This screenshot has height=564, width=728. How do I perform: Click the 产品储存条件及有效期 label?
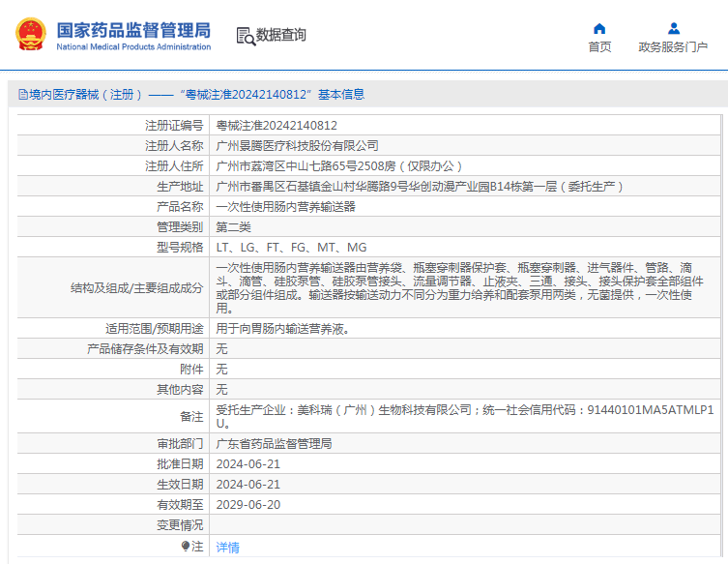click(145, 349)
